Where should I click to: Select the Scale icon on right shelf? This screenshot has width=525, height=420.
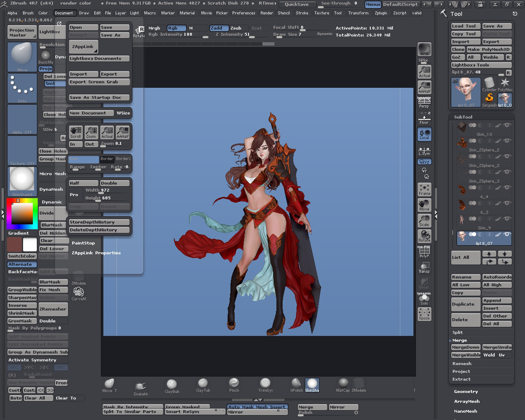coord(424,220)
